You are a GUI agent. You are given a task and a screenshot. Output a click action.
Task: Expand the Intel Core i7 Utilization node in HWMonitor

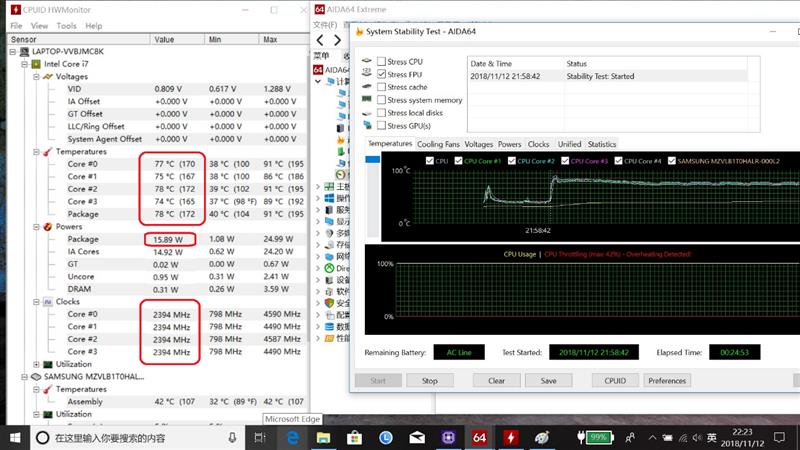pyautogui.click(x=36, y=364)
